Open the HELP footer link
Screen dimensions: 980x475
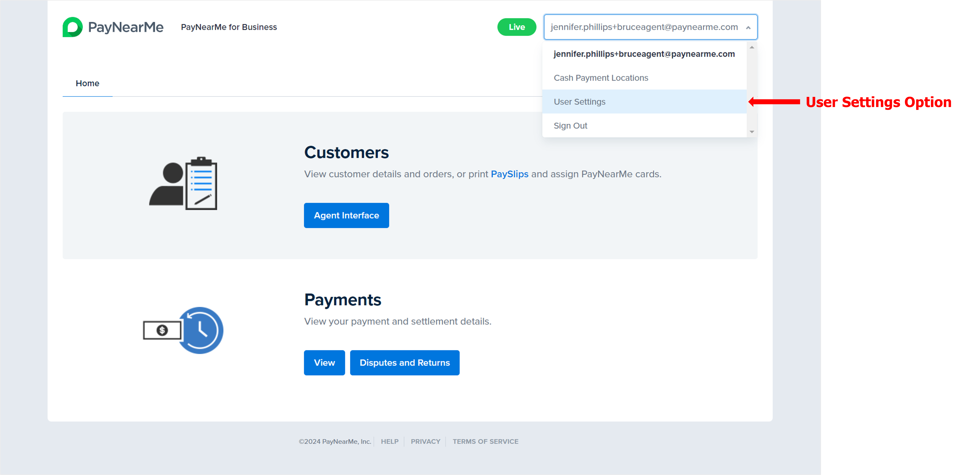coord(390,441)
